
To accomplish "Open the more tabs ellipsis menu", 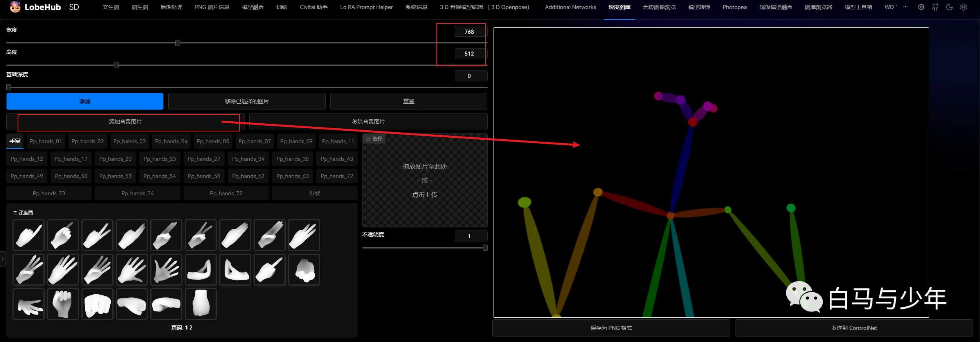I will point(905,7).
